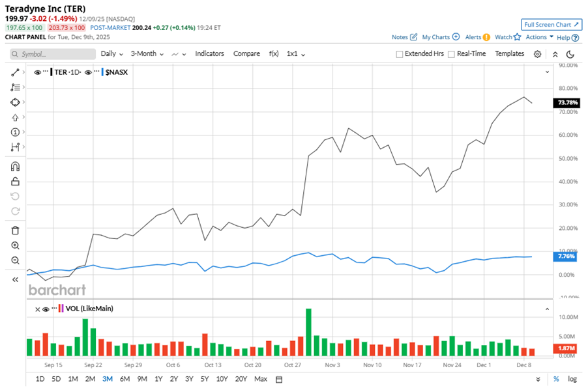Toggle log scale mode

tap(572, 379)
